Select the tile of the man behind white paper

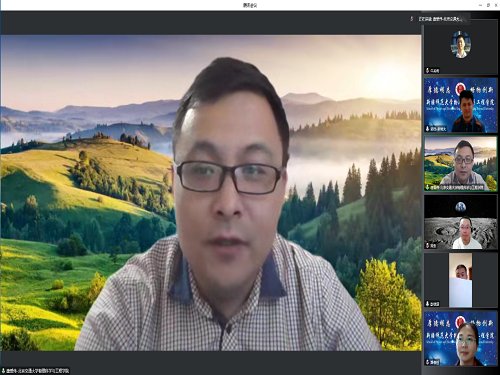pyautogui.click(x=461, y=280)
